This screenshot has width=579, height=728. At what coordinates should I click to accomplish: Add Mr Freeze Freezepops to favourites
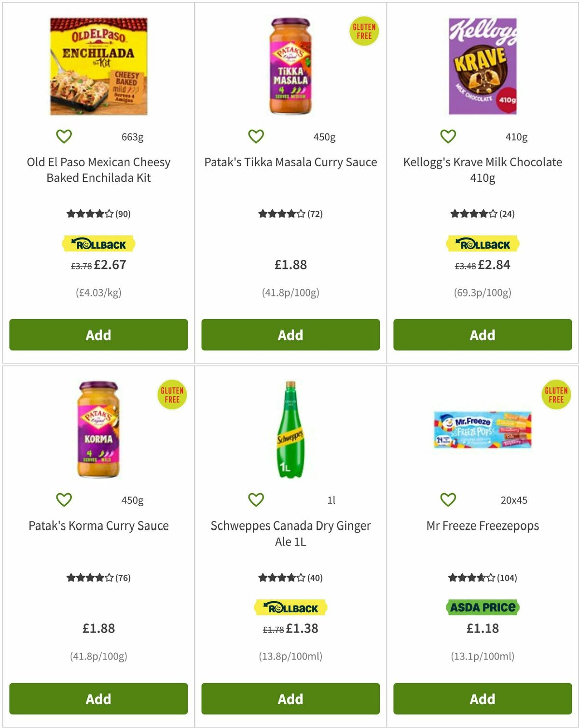coord(448,499)
